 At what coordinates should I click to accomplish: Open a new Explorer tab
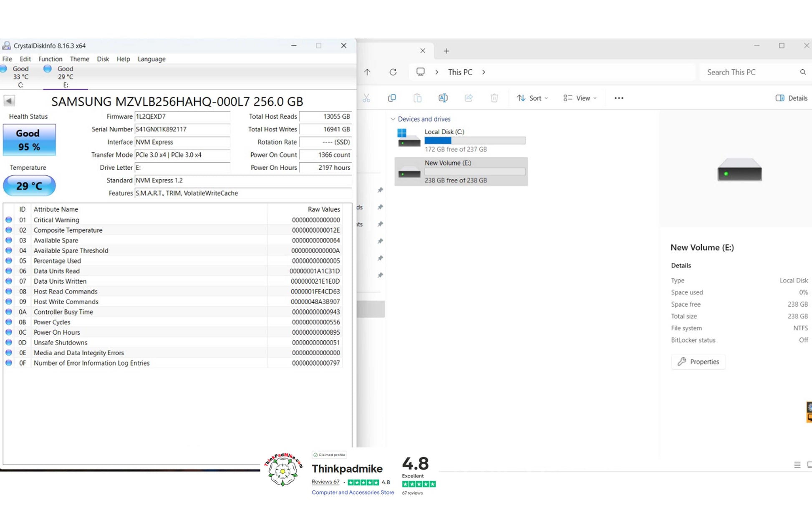click(x=446, y=51)
